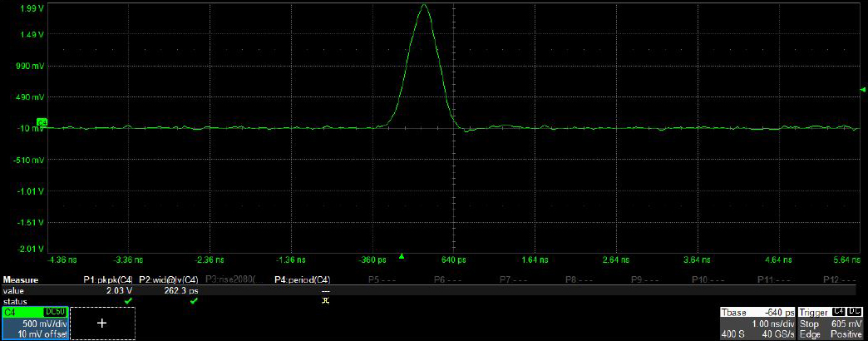
Task: Click the P4 period status warning icon
Action: coord(325,301)
